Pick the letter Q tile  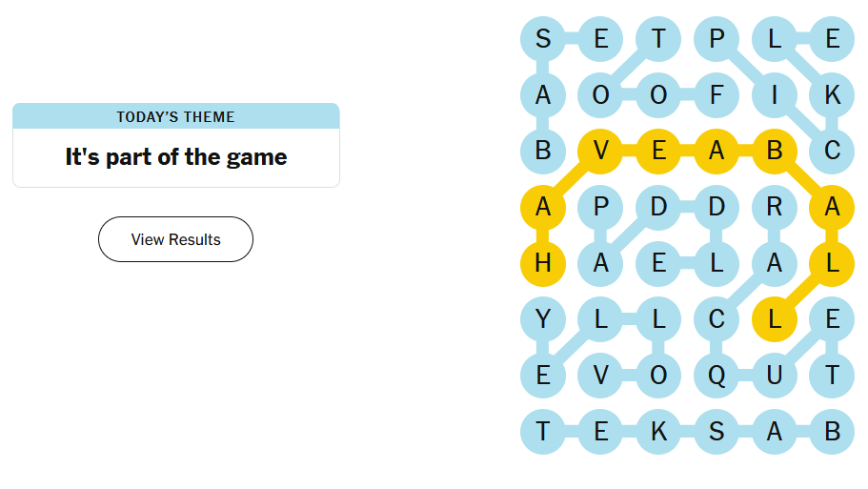(x=717, y=376)
